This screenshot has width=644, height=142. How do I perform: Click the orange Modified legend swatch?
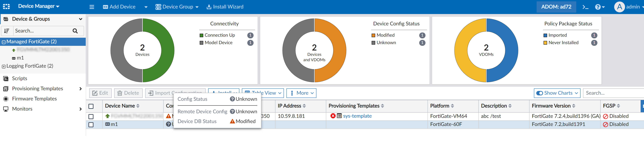click(x=373, y=35)
